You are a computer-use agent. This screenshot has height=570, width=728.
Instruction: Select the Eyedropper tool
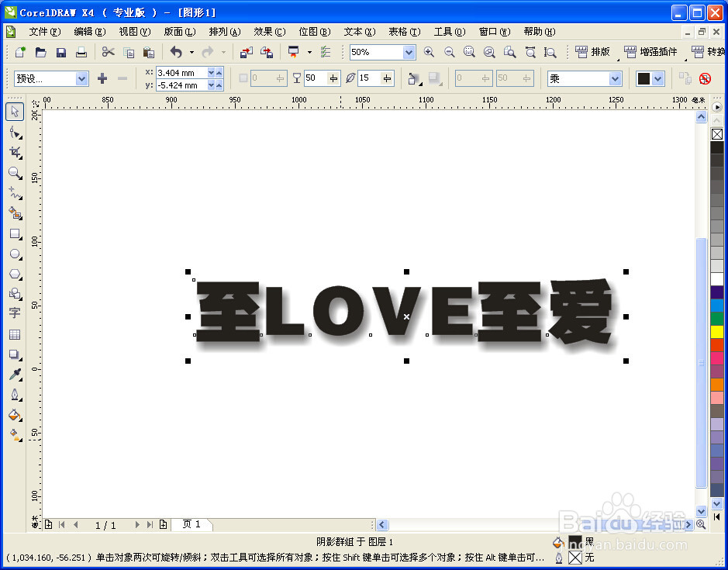coord(15,375)
